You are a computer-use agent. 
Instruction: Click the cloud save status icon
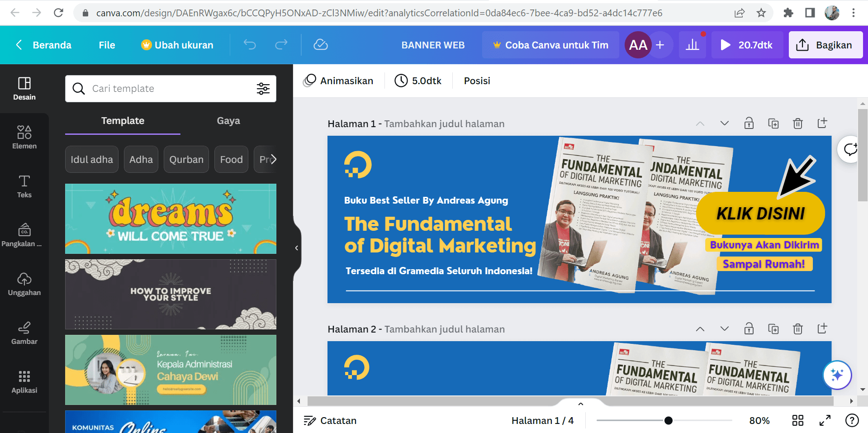[320, 45]
